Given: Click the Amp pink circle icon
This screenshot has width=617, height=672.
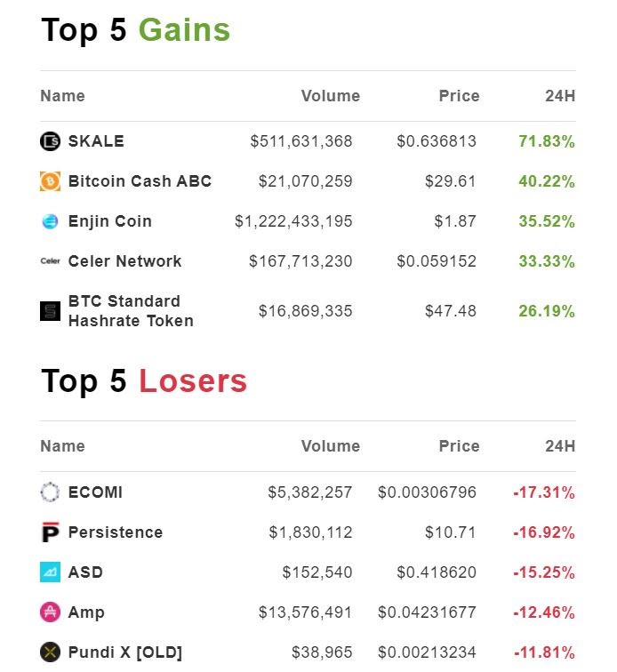Looking at the screenshot, I should click(50, 612).
